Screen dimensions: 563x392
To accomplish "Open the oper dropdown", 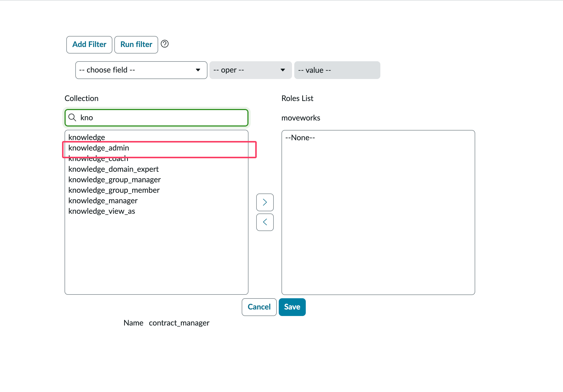I will click(250, 70).
